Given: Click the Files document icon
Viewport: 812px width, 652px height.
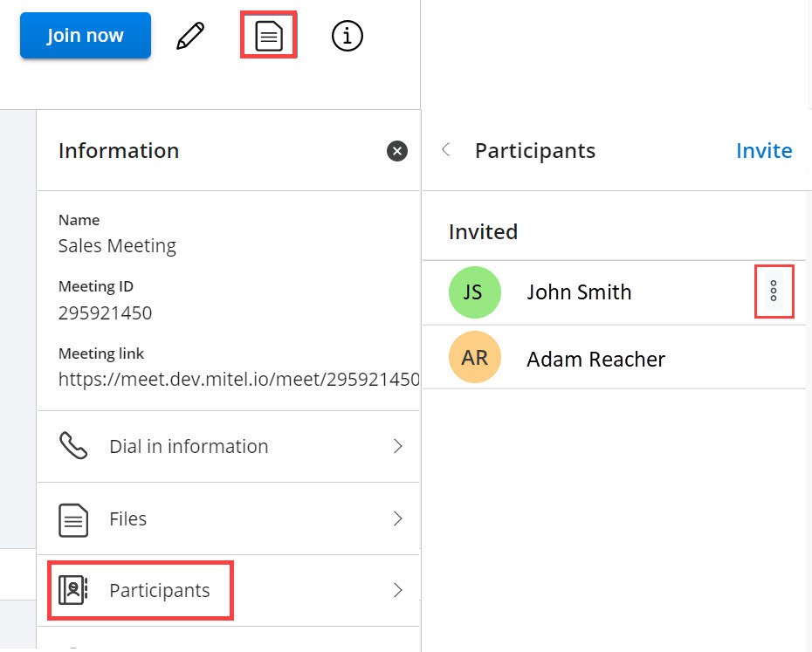Looking at the screenshot, I should 73,519.
